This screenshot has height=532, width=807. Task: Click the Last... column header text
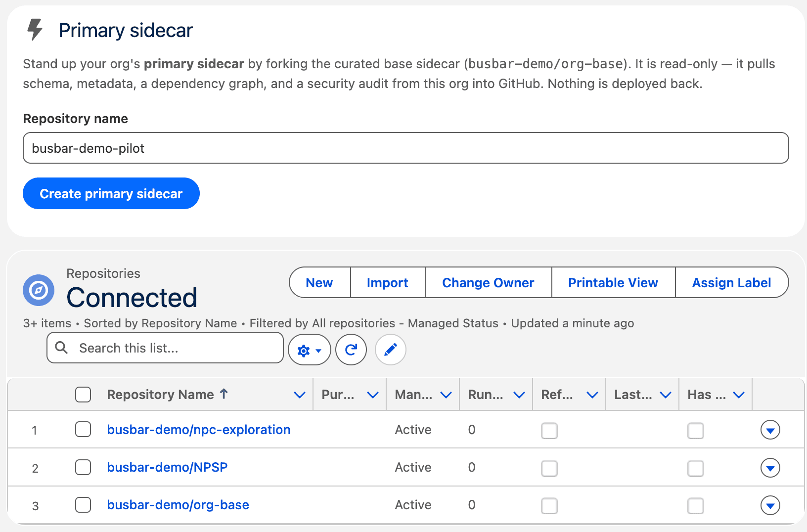coord(633,395)
